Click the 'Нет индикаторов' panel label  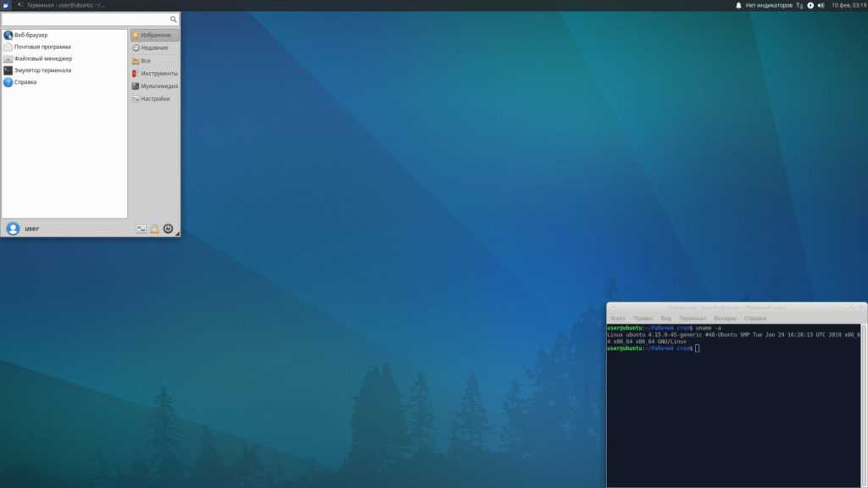click(769, 5)
